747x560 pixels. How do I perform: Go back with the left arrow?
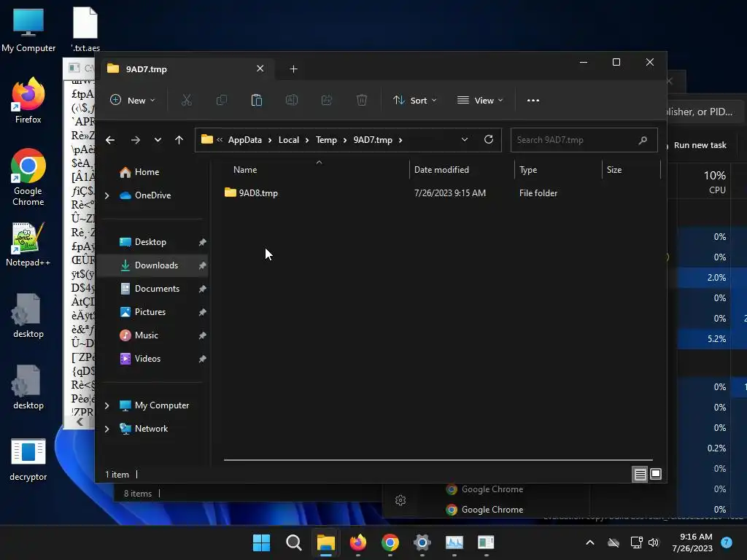point(110,140)
